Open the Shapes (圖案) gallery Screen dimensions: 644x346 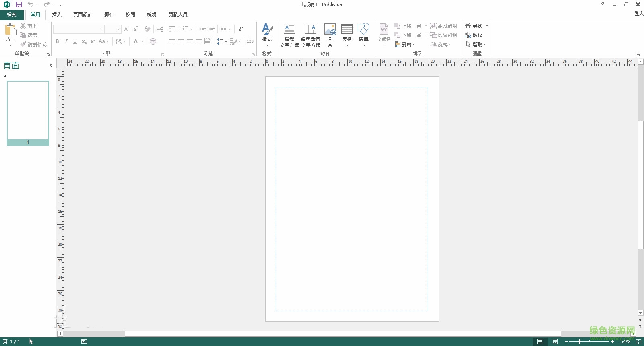point(363,29)
